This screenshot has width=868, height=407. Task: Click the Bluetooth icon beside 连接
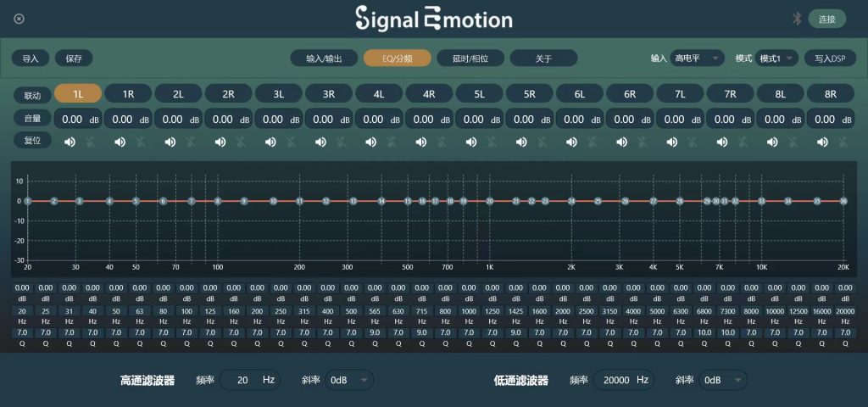(x=797, y=19)
